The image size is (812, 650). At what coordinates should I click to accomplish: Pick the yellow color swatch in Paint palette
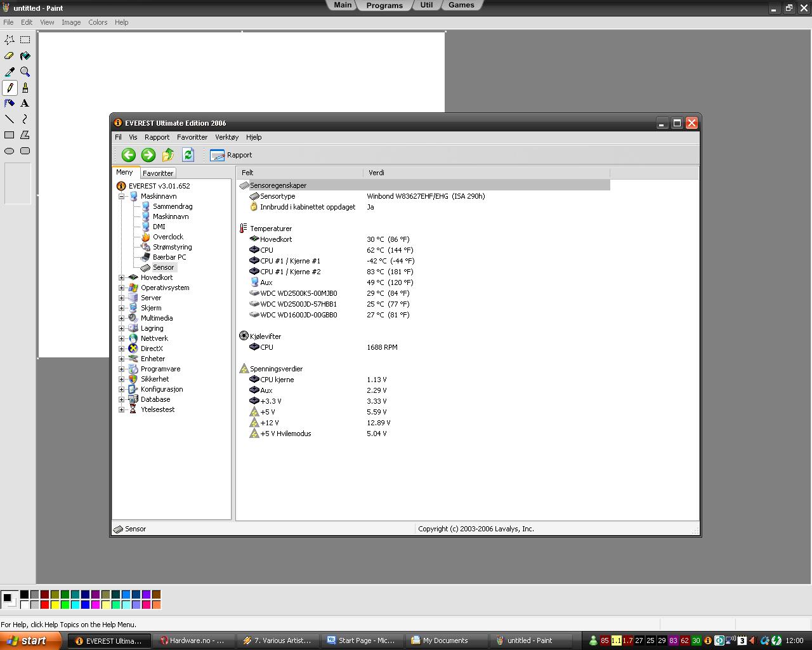pos(55,604)
